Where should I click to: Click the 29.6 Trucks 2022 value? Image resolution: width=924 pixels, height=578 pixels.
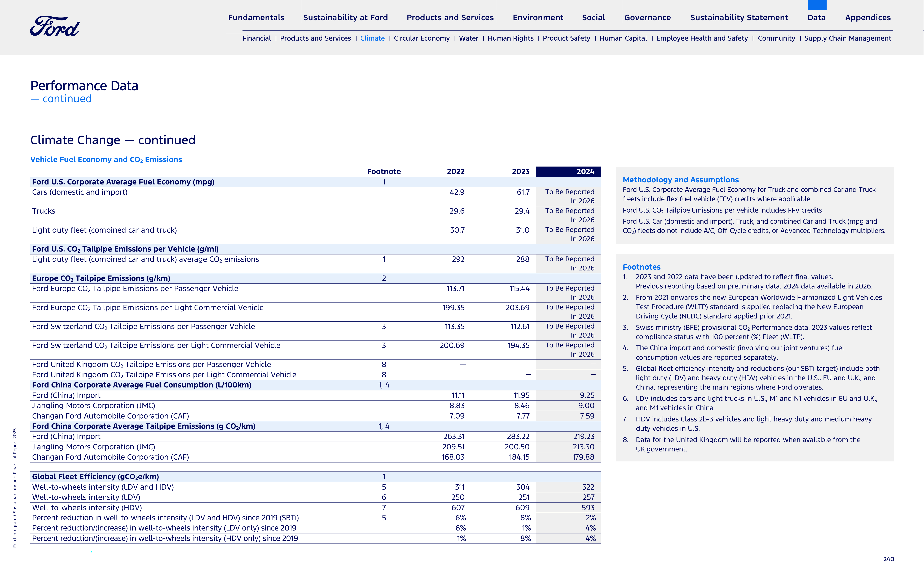(457, 211)
